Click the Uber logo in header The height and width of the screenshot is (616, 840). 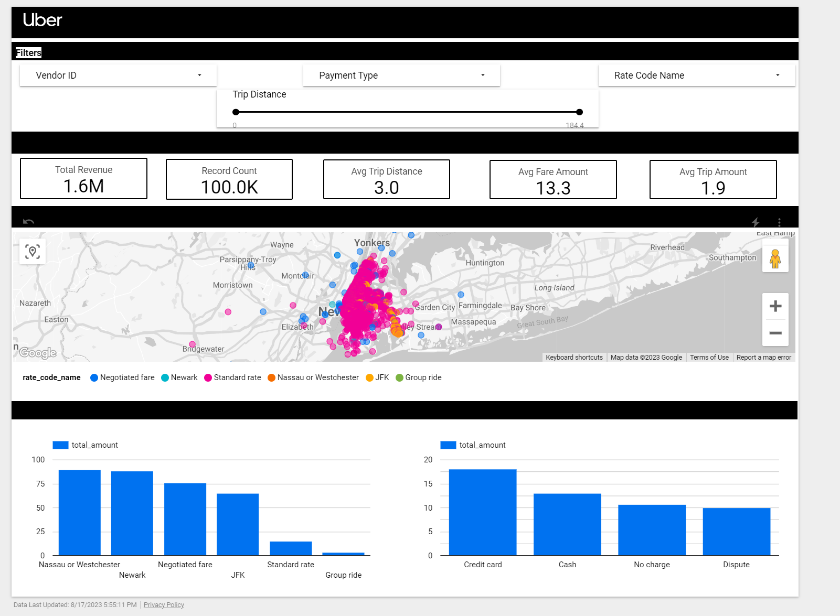click(42, 20)
